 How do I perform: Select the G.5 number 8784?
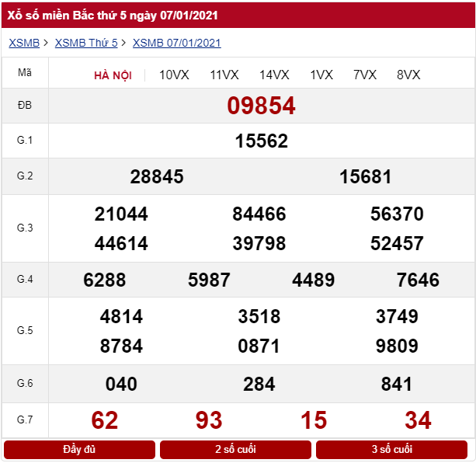[x=121, y=346]
